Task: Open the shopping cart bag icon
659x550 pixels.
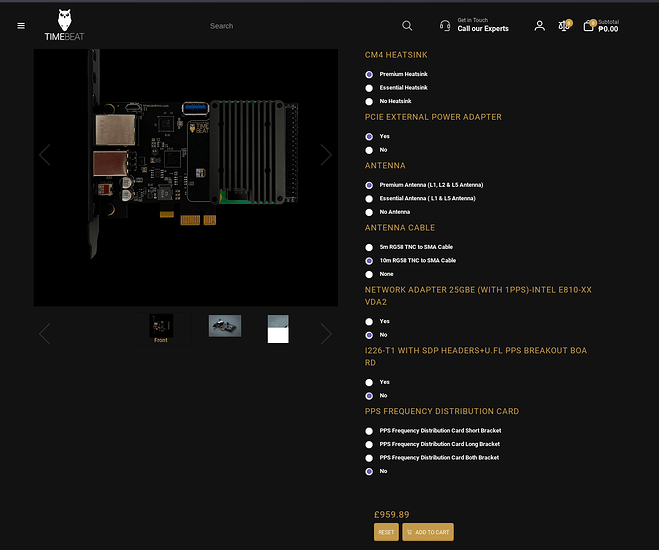Action: 588,26
